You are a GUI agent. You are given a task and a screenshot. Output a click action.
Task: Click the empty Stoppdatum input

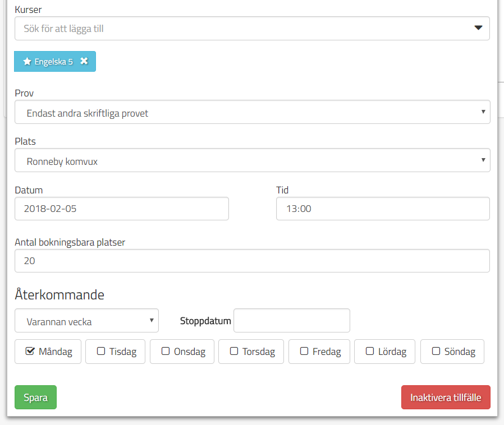(291, 321)
